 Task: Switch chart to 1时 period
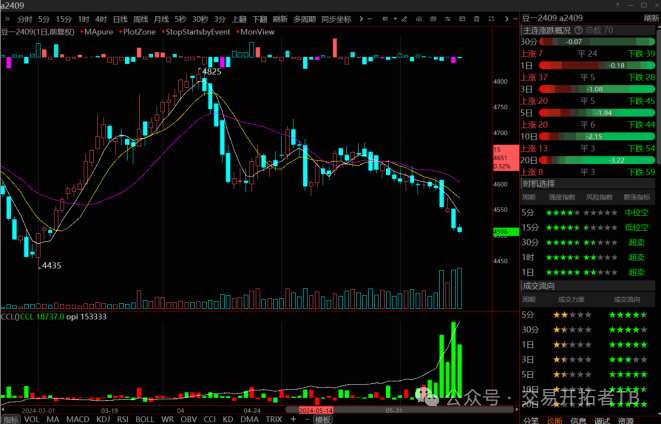pyautogui.click(x=83, y=19)
